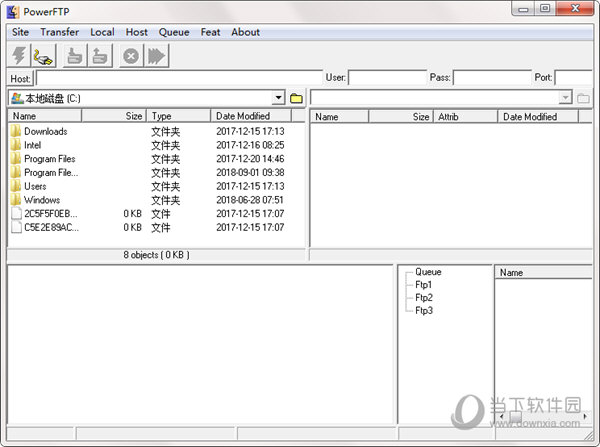
Task: Maximize the PowerFTP window
Action: click(x=545, y=8)
